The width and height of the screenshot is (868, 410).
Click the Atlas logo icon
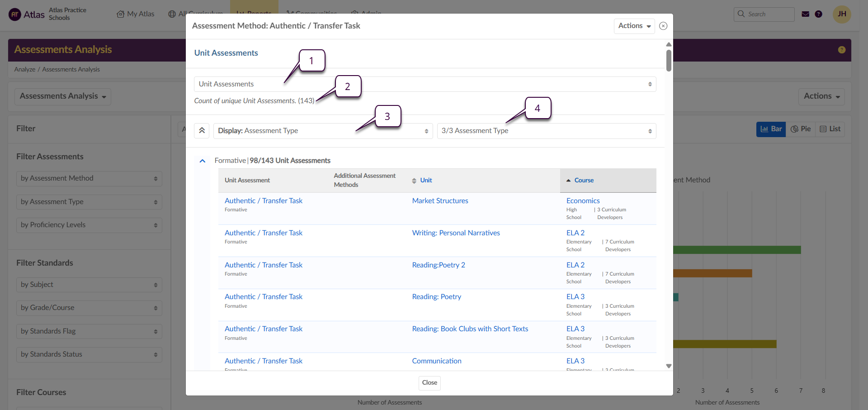click(15, 14)
